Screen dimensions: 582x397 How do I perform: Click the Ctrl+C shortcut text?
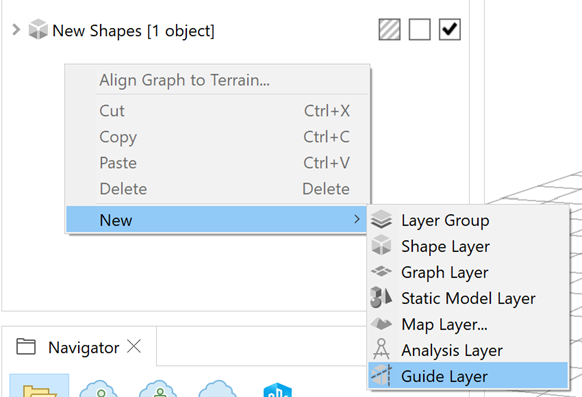tap(326, 137)
